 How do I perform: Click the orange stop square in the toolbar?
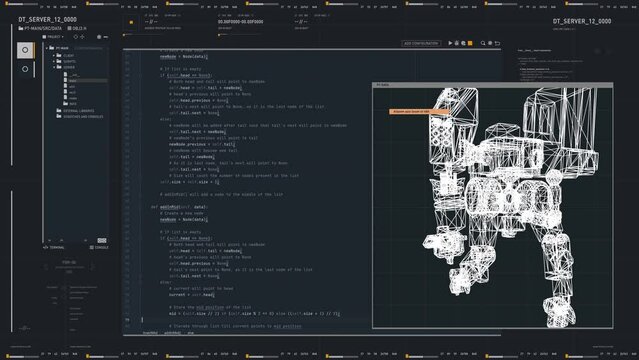[470, 43]
